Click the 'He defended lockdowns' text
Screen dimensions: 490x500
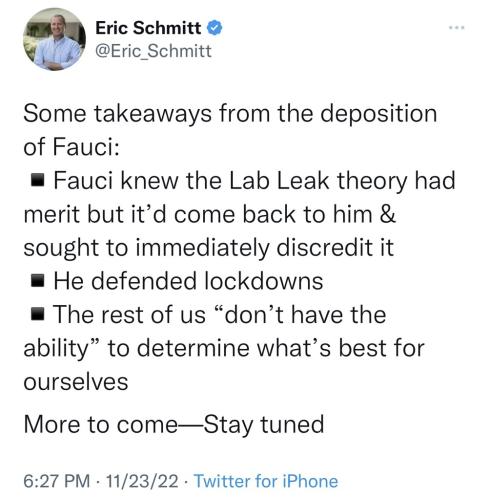188,281
